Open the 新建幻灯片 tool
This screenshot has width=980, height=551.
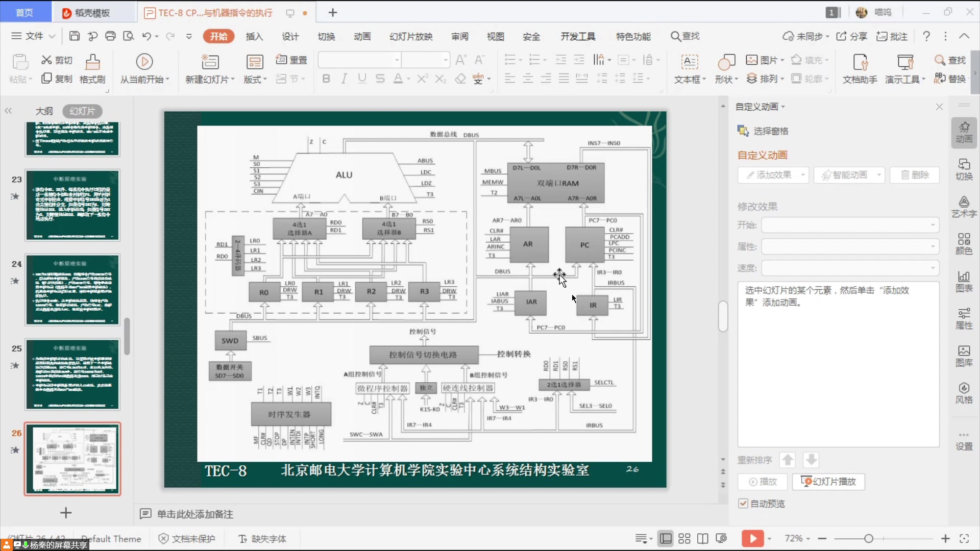coord(209,69)
